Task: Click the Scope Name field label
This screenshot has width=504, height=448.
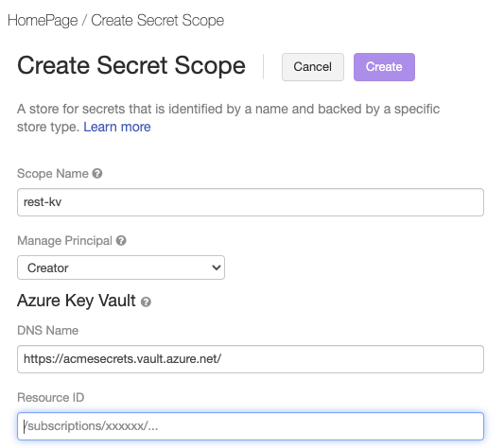Action: (53, 174)
